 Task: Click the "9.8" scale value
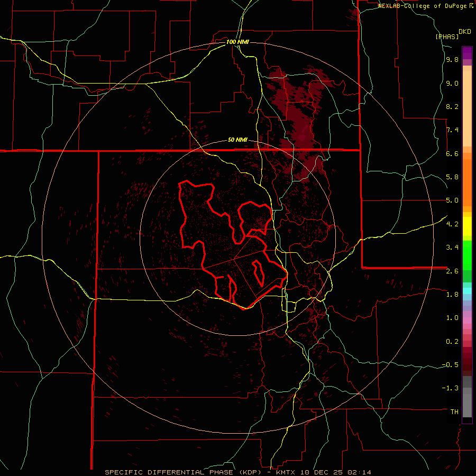tap(452, 60)
